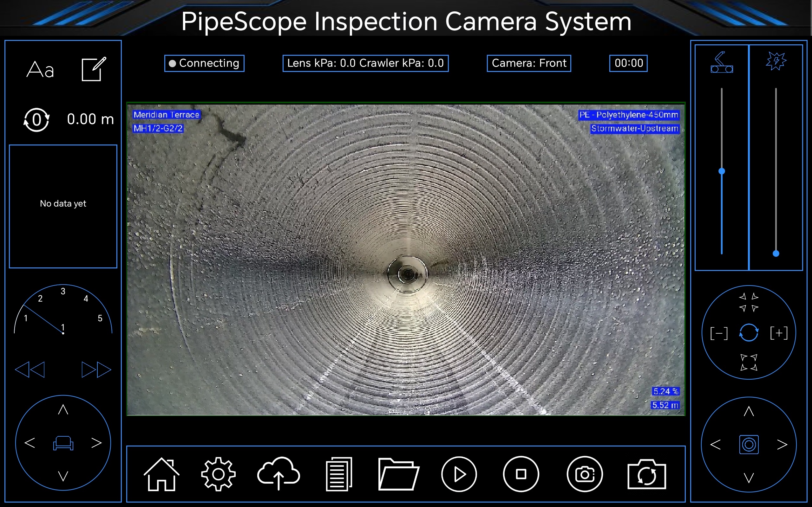
Task: Zoom in using the [+] control
Action: [x=778, y=332]
